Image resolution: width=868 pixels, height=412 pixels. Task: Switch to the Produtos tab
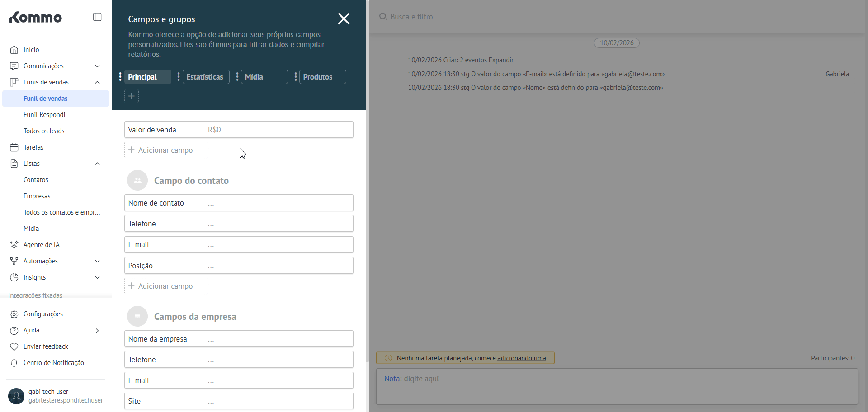(x=323, y=77)
